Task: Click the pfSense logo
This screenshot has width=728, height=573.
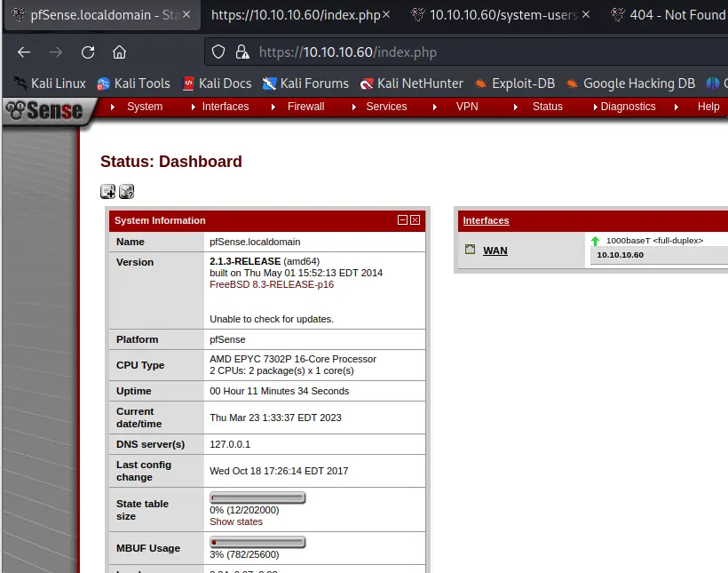Action: 45,111
